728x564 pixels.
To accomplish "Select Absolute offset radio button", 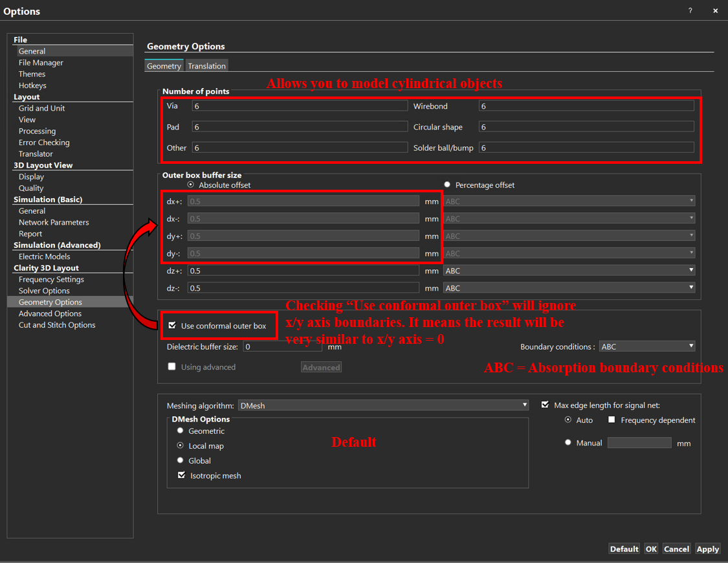I will point(191,185).
